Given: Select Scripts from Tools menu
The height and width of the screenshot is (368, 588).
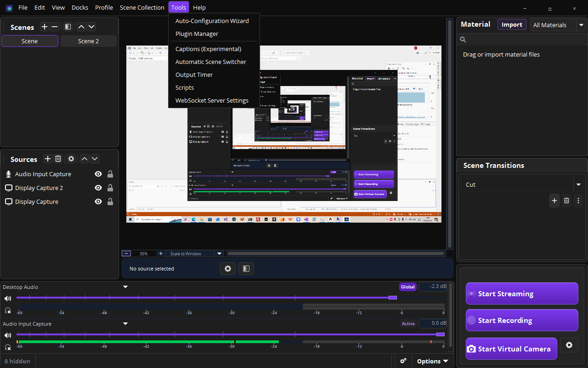Looking at the screenshot, I should coord(185,87).
